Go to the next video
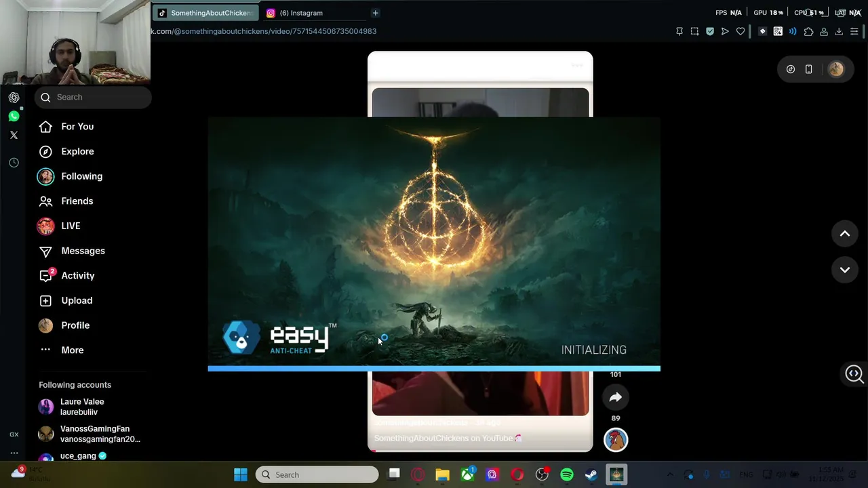Image resolution: width=868 pixels, height=488 pixels. coord(845,270)
